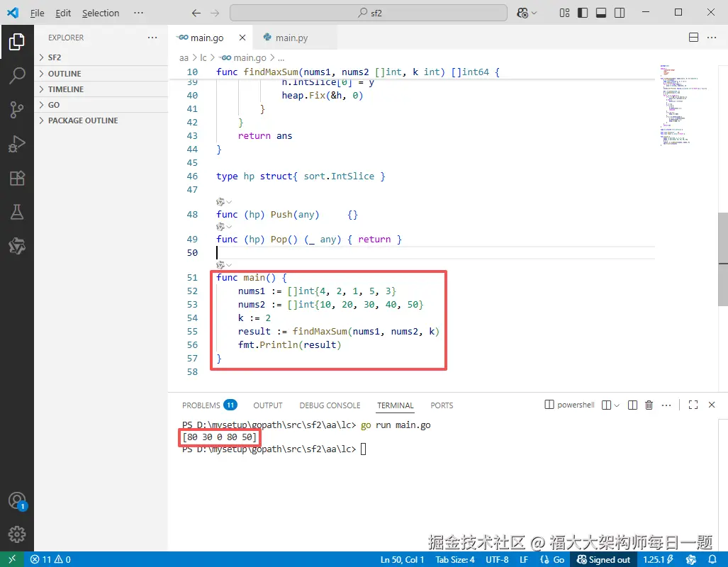
Task: Expand the GO section
Action: tap(101, 105)
